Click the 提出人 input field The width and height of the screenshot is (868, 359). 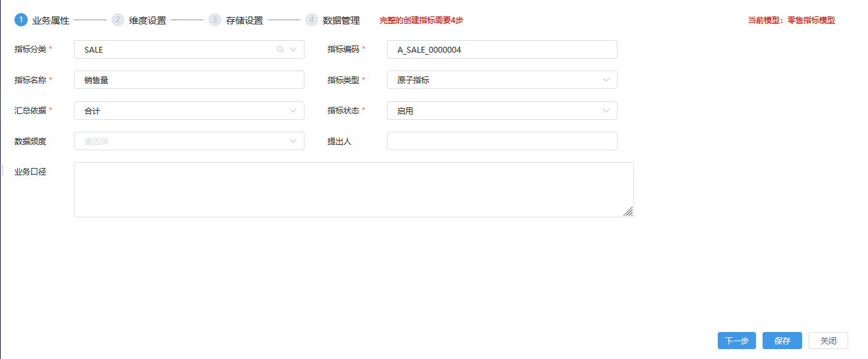point(502,141)
